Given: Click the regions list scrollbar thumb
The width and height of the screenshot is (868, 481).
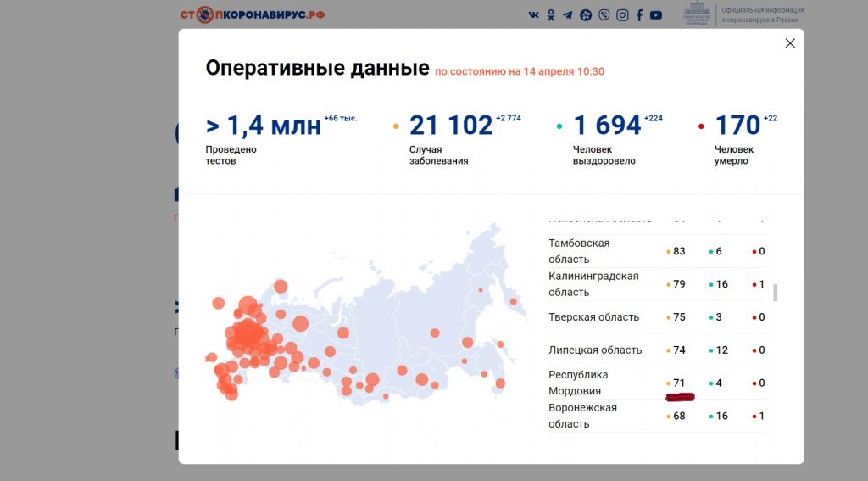Looking at the screenshot, I should (x=776, y=293).
